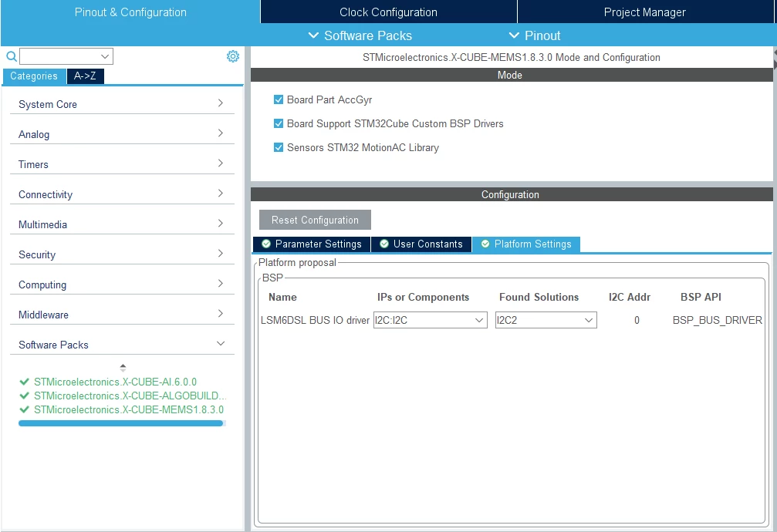This screenshot has height=532, width=777.
Task: Open User Constants tab
Action: click(x=421, y=244)
